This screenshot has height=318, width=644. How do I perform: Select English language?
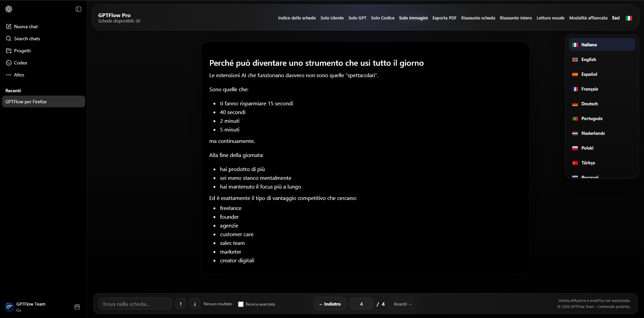(602, 59)
